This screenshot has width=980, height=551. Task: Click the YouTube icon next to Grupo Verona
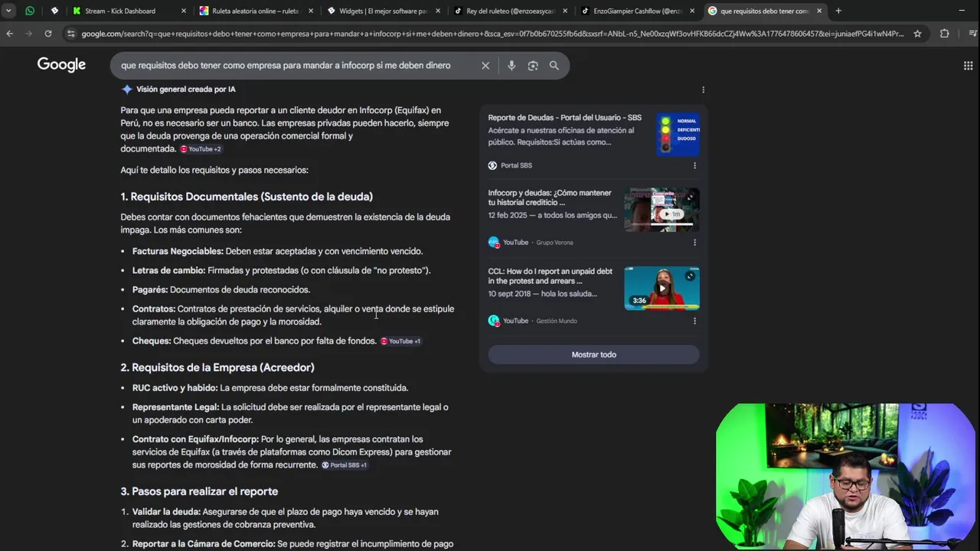(x=494, y=242)
